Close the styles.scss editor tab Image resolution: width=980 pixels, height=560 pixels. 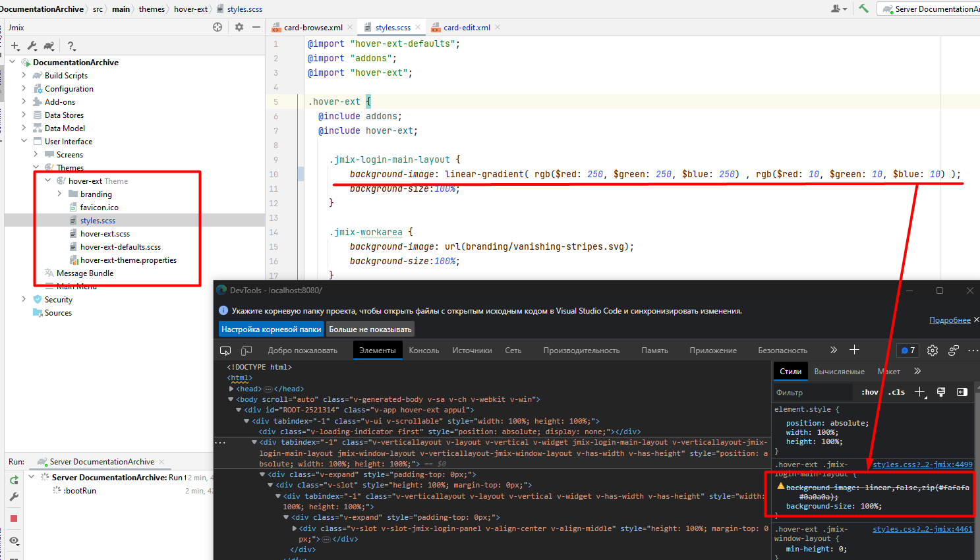pos(418,27)
